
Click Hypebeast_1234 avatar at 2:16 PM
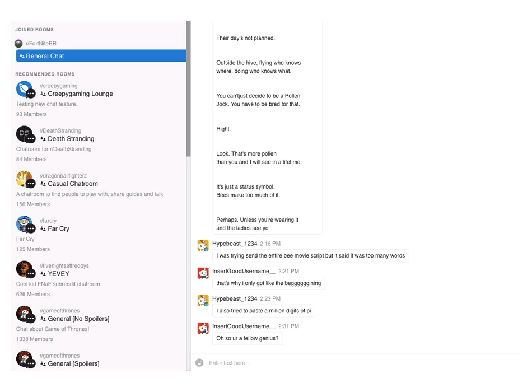(203, 246)
